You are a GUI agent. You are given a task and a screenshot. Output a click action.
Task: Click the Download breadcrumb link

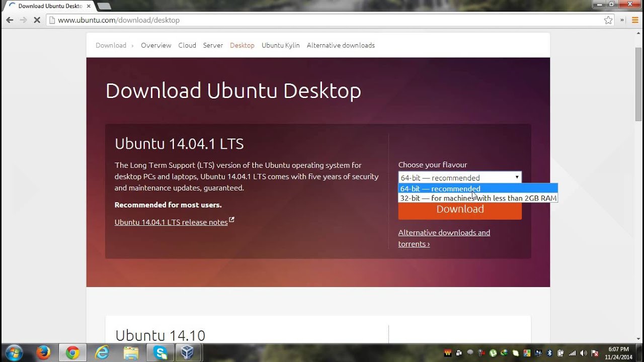tap(111, 45)
